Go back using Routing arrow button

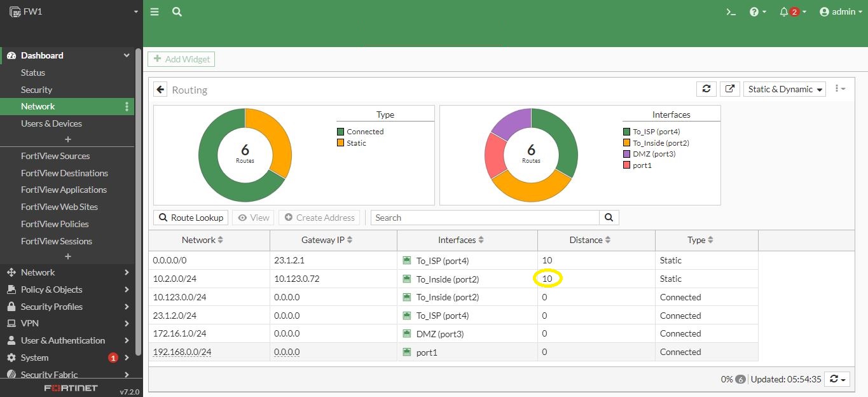[161, 90]
